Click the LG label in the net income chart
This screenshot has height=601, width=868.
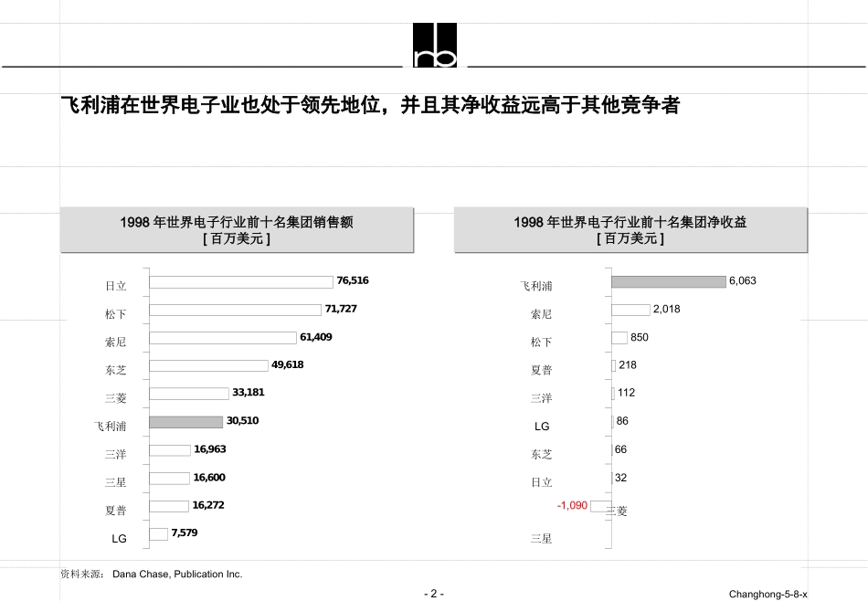coord(542,427)
